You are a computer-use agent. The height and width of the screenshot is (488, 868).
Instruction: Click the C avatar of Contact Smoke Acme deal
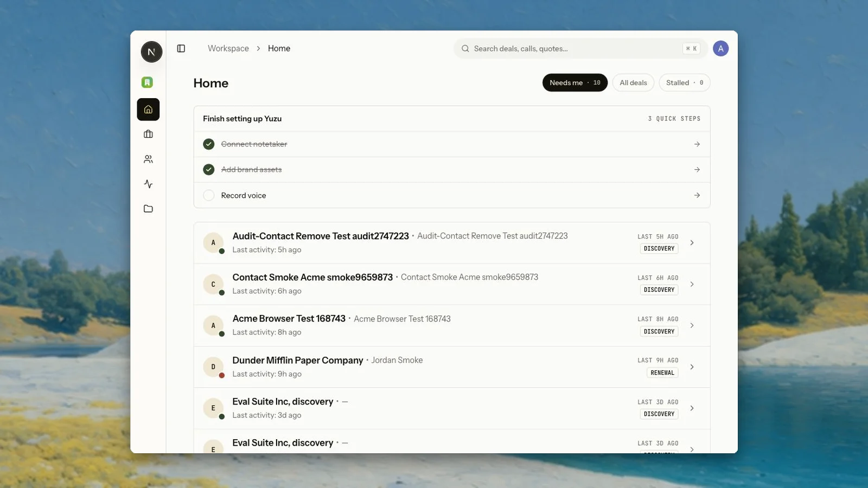click(213, 284)
